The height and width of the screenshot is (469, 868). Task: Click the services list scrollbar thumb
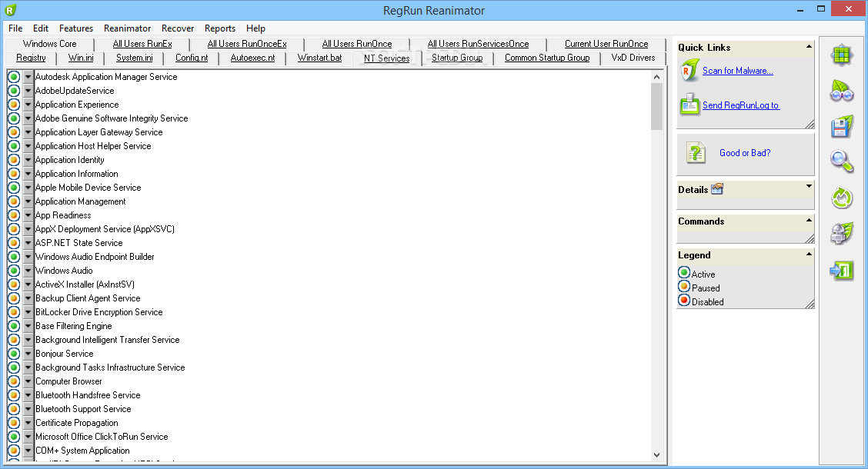656,106
